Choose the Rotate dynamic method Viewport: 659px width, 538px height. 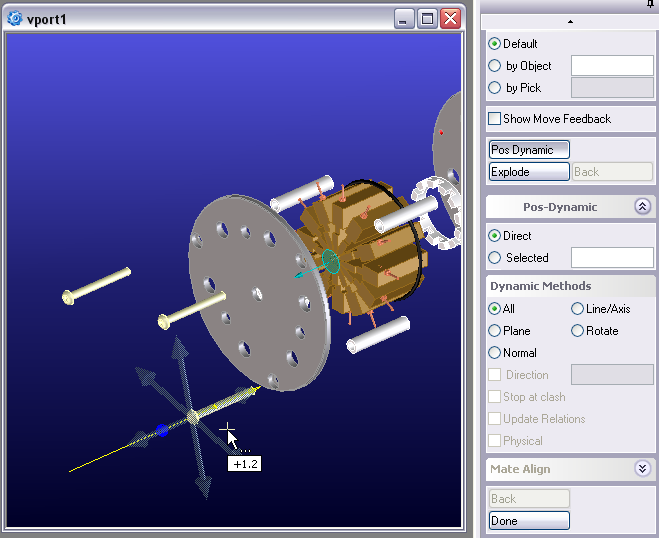click(578, 331)
